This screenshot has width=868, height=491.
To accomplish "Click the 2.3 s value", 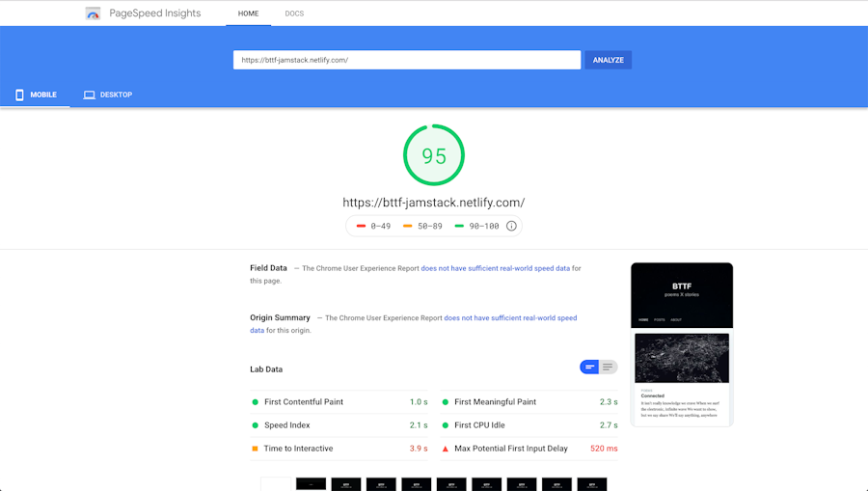I will click(609, 402).
